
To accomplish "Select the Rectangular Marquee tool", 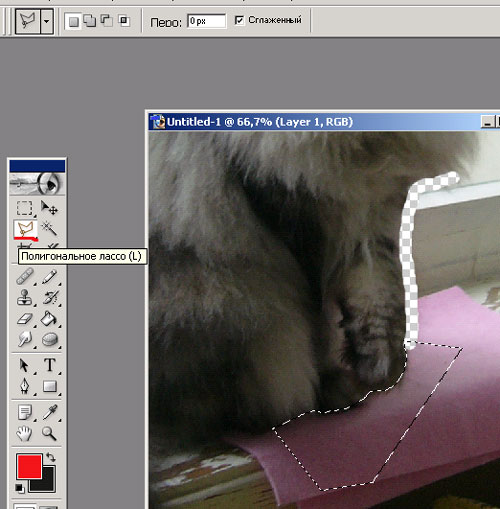I will (x=25, y=208).
